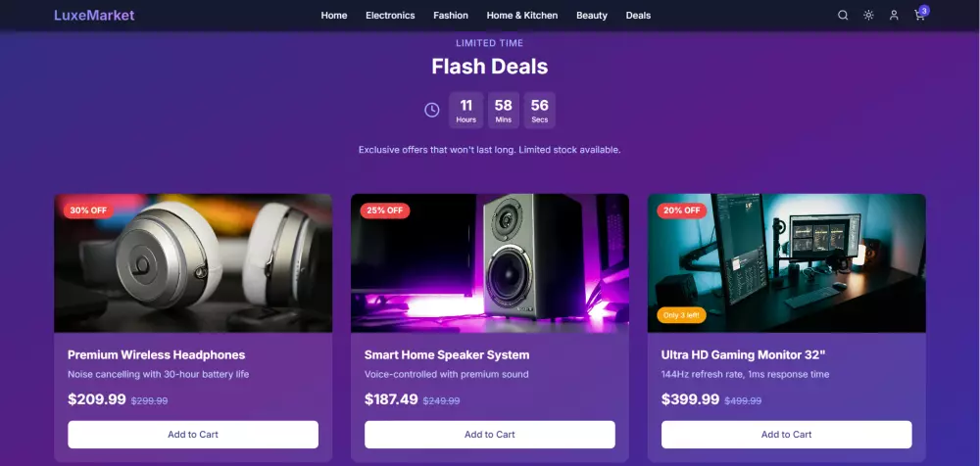Open the Electronics category
980x466 pixels.
pos(390,16)
